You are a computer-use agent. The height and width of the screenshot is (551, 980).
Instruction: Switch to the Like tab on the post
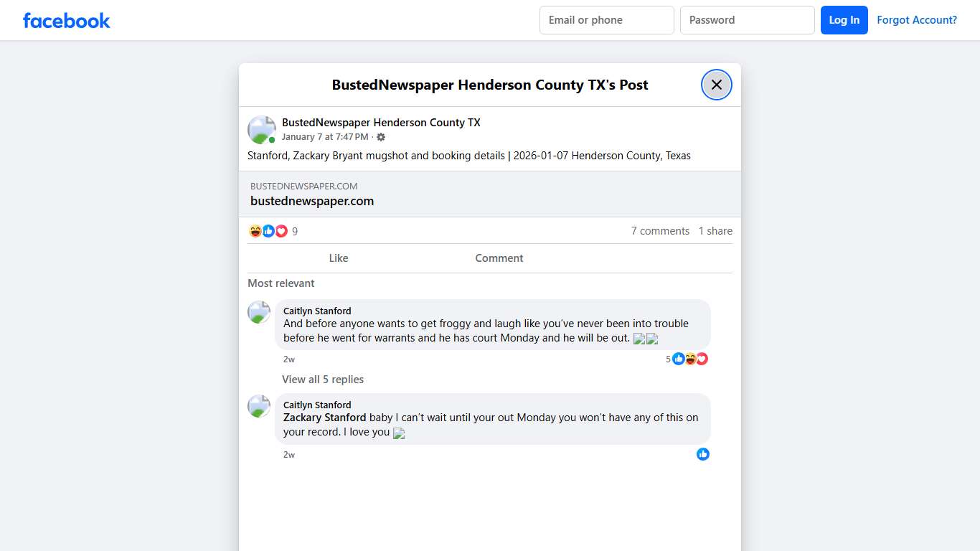338,258
